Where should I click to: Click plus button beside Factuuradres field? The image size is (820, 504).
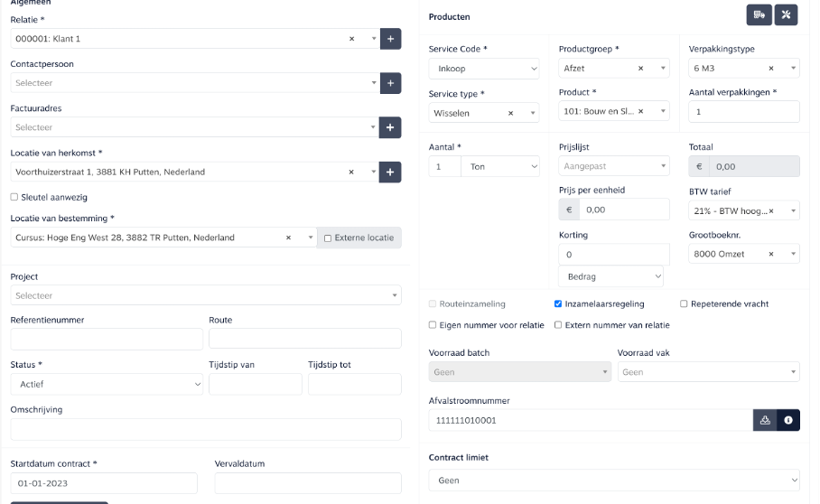[x=390, y=127]
